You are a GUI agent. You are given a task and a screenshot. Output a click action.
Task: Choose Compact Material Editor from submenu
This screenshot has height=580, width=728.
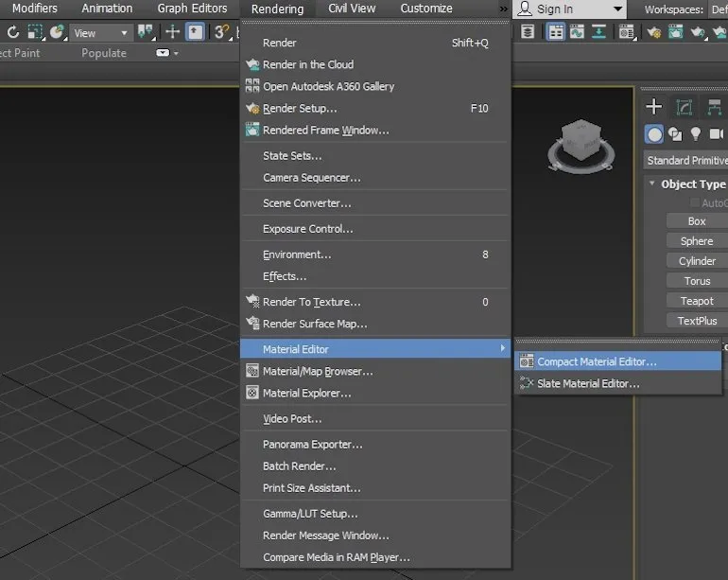click(x=597, y=361)
